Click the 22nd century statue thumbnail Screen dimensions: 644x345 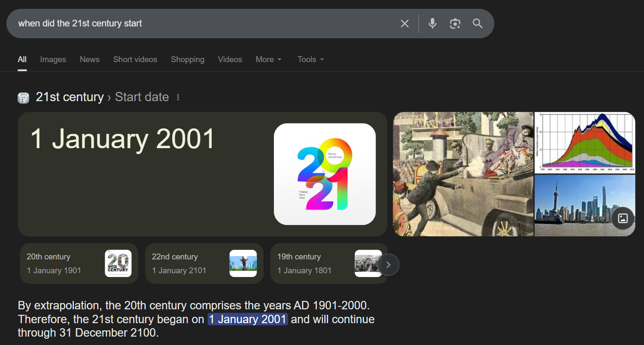(243, 264)
